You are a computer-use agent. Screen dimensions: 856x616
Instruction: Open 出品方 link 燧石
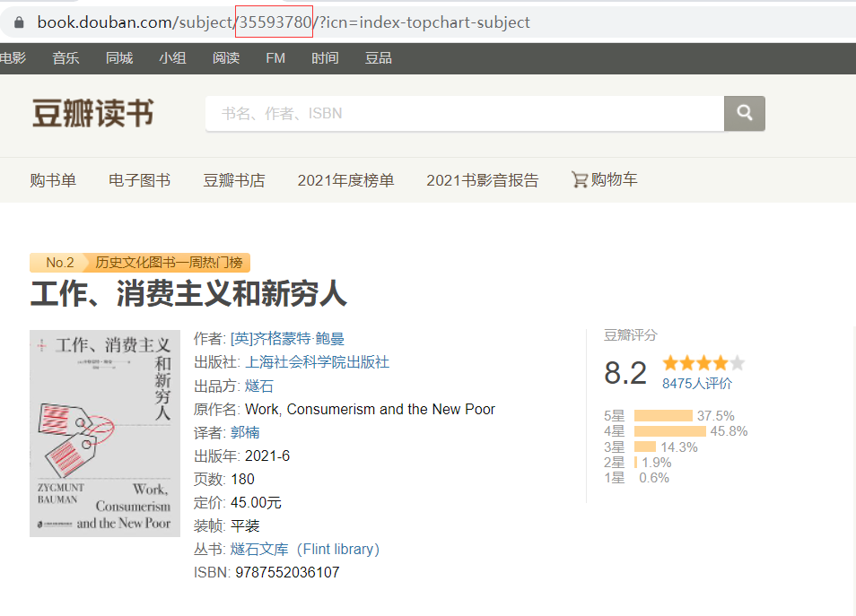coord(258,386)
